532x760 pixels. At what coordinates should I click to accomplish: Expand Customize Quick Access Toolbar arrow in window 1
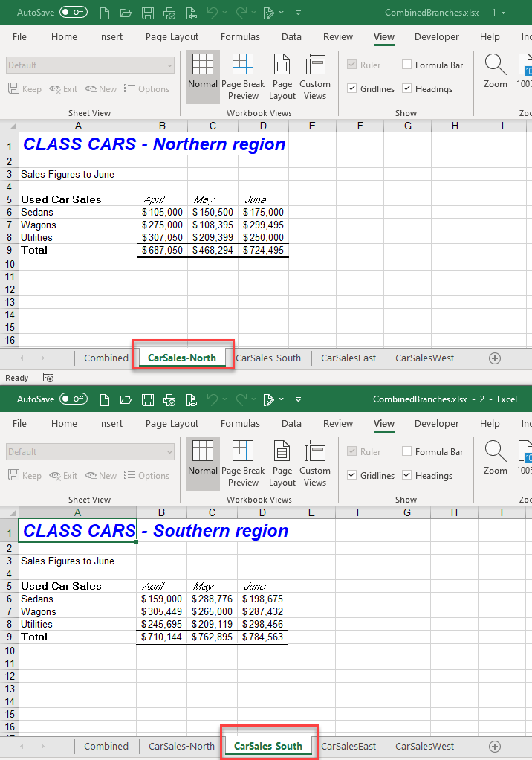(x=298, y=13)
